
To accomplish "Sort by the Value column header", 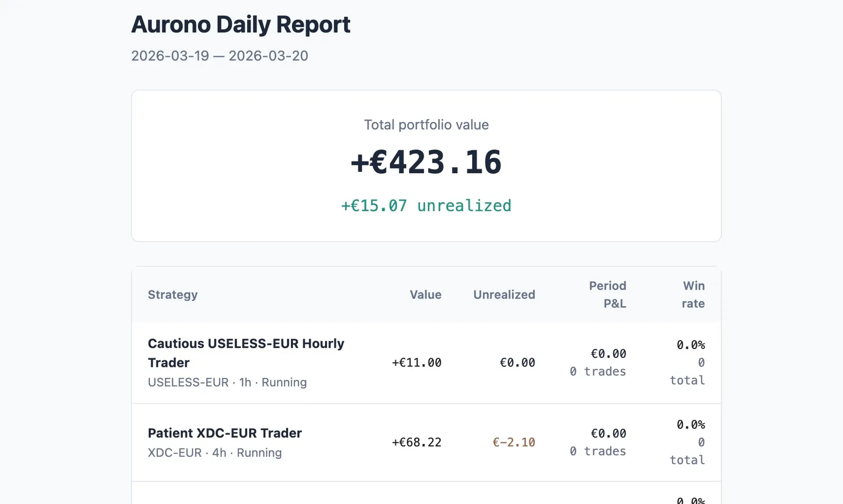I will coord(425,294).
